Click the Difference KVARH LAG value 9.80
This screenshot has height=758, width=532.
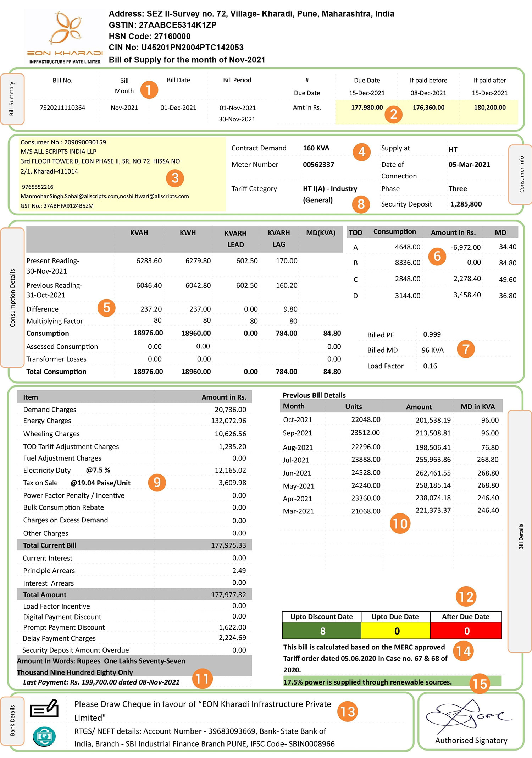click(290, 309)
